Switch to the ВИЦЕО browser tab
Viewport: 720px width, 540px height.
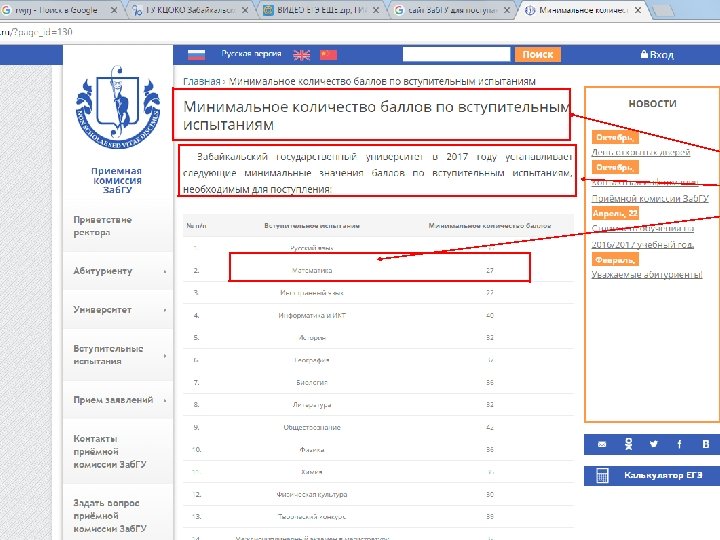point(321,10)
